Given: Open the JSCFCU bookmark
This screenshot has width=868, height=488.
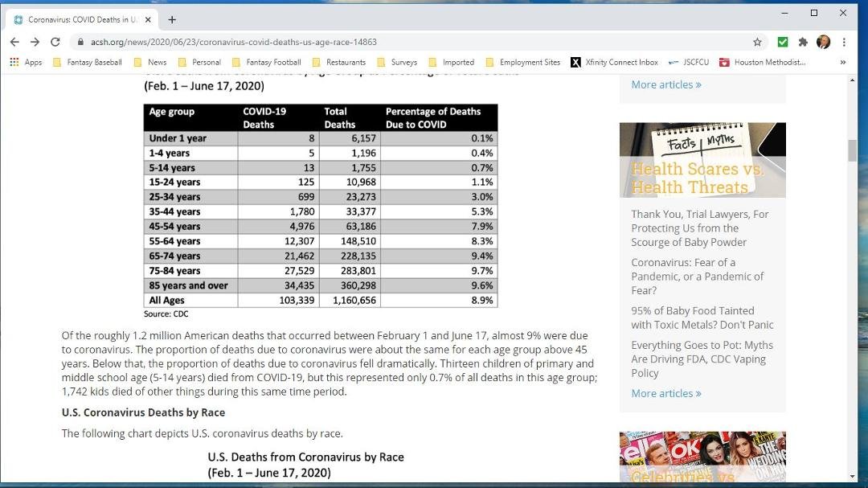Looking at the screenshot, I should (689, 62).
